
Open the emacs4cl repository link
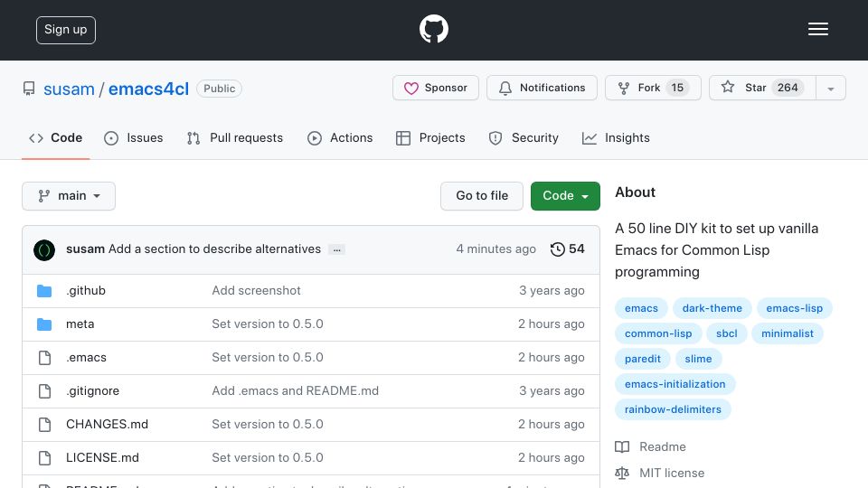[148, 89]
